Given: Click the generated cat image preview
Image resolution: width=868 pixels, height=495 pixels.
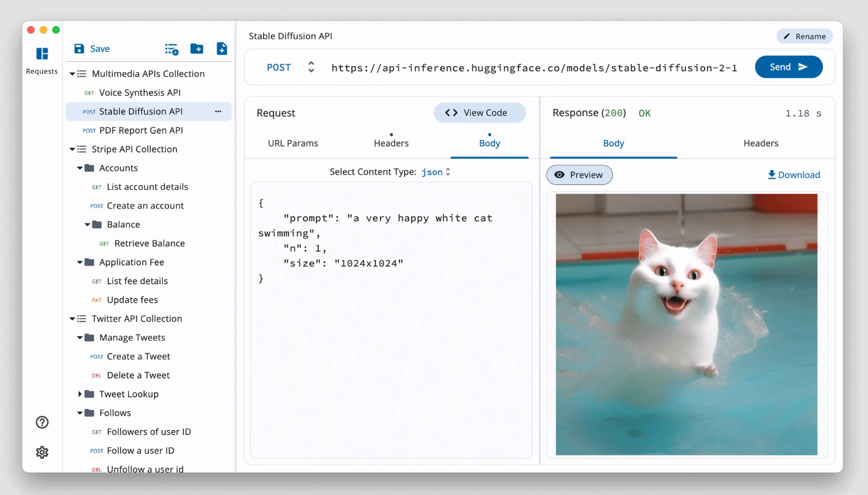Looking at the screenshot, I should coord(686,324).
